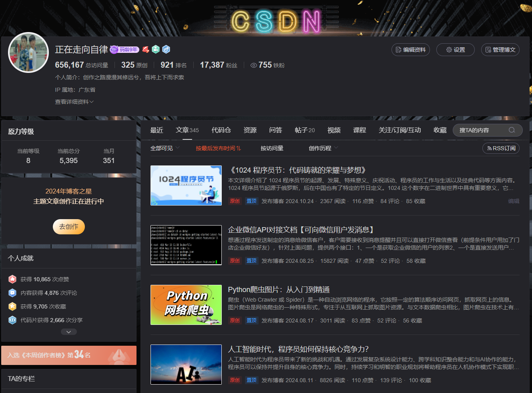This screenshot has height=393, width=532.
Task: Click the 置顶 tag on Python爬虫 article
Action: pyautogui.click(x=251, y=320)
